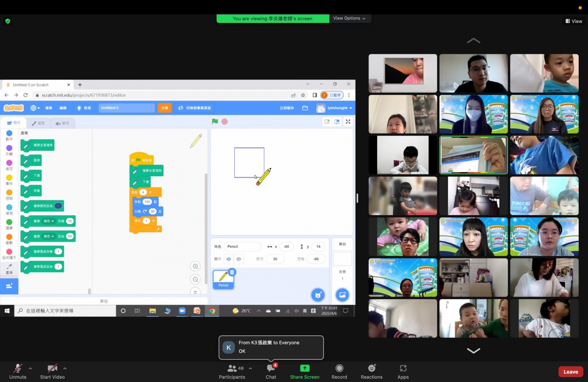The width and height of the screenshot is (588, 382).
Task: Unmute the microphone in Zoom
Action: click(17, 371)
